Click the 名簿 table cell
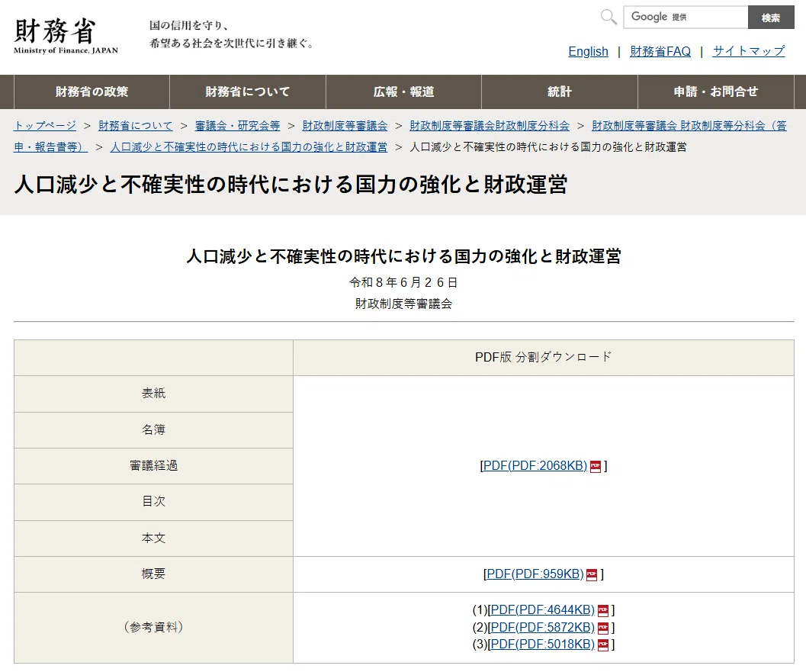806x672 pixels. coord(154,430)
